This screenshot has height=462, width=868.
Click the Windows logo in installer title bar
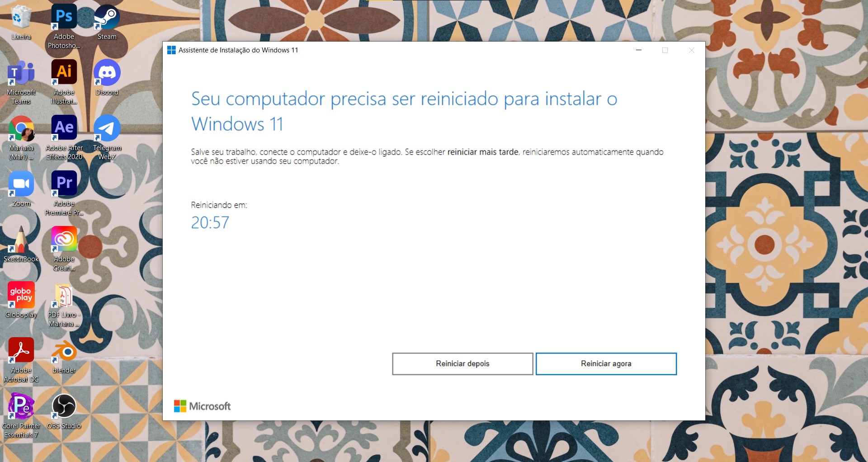tap(171, 50)
